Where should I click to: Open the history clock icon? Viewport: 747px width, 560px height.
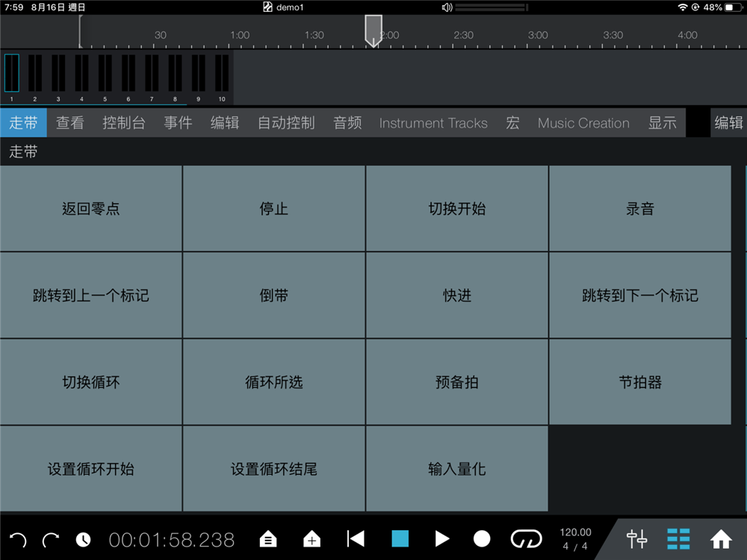[x=83, y=539]
